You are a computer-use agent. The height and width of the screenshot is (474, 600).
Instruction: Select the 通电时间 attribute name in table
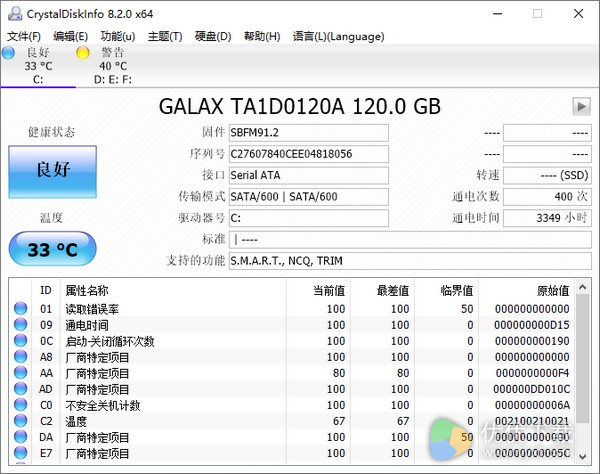[87, 325]
